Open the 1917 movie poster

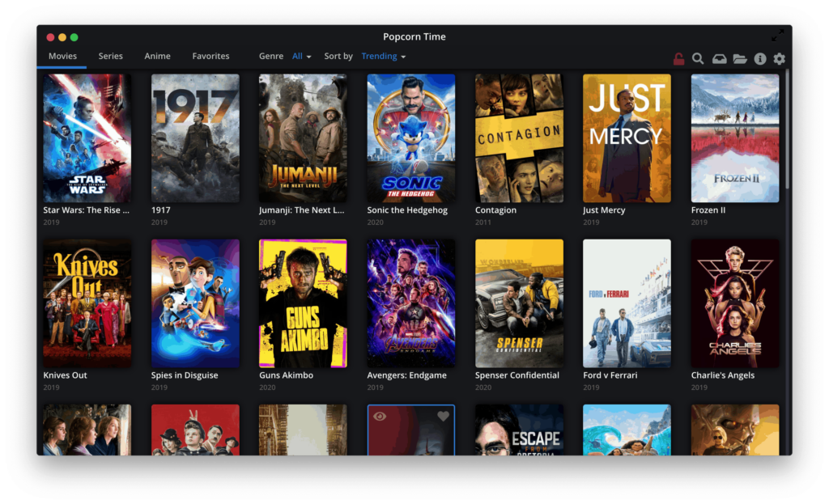pyautogui.click(x=194, y=136)
